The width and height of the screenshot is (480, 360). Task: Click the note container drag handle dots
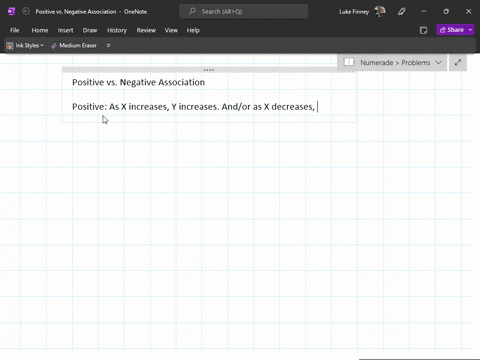tap(209, 70)
